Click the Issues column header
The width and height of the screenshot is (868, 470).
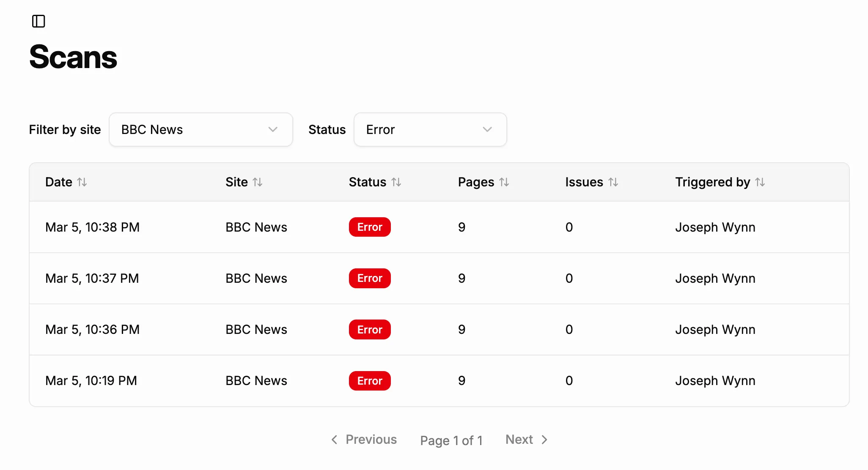[x=592, y=182]
